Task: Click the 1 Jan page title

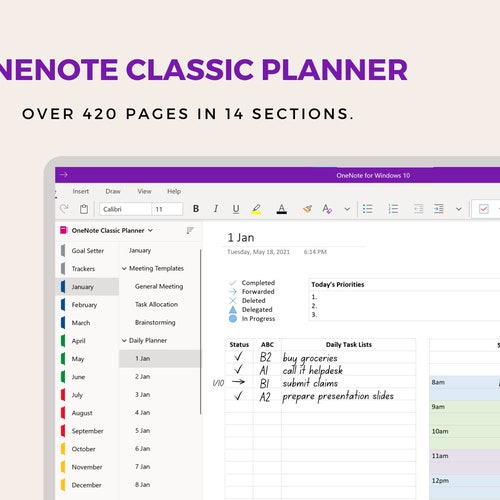Action: tap(241, 238)
